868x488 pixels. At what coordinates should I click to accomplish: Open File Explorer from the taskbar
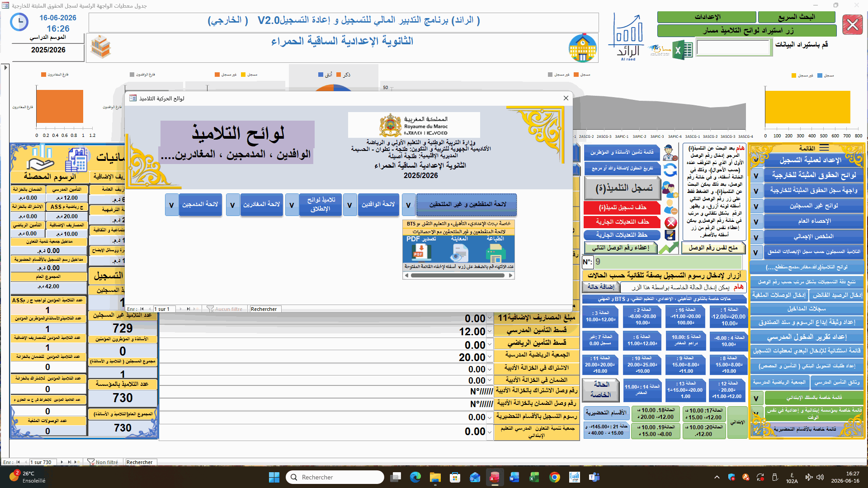coord(435,477)
